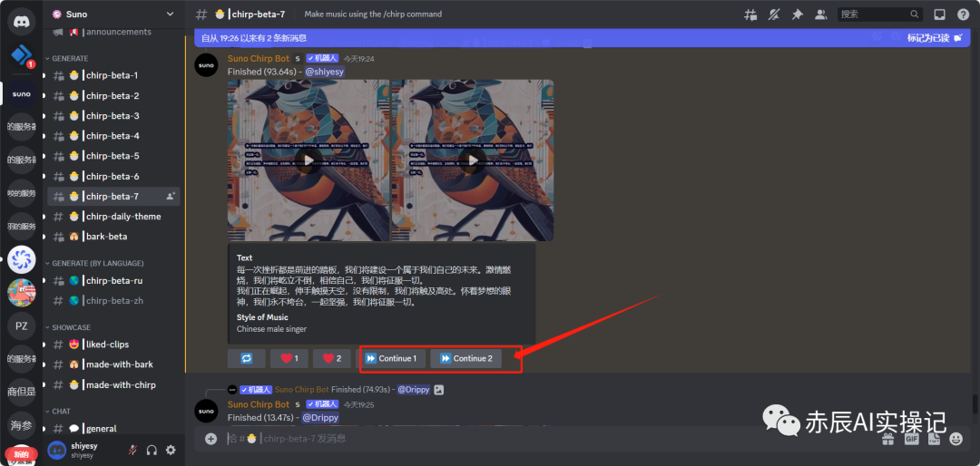This screenshot has height=466, width=980.
Task: Open the chirp-beta-1 channel
Action: (x=113, y=75)
